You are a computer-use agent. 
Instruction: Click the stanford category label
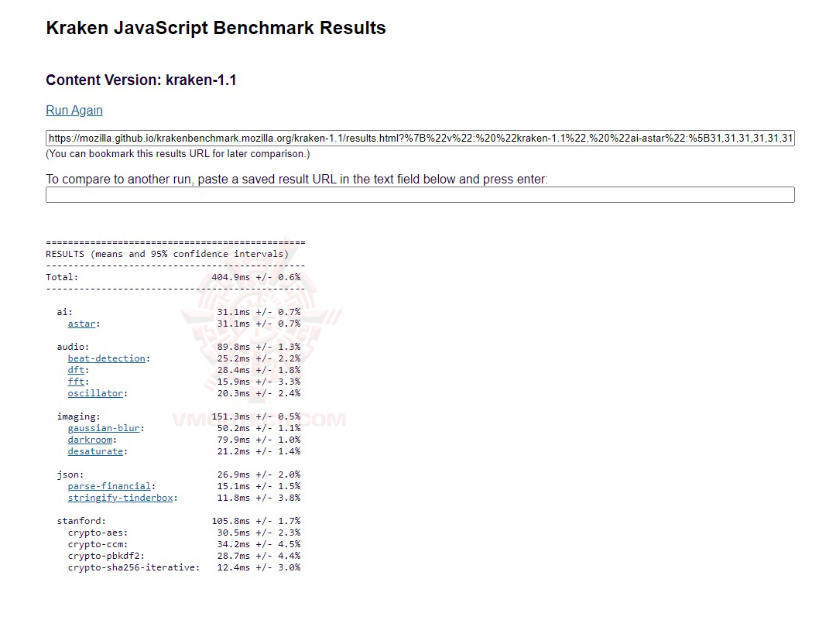pyautogui.click(x=81, y=521)
